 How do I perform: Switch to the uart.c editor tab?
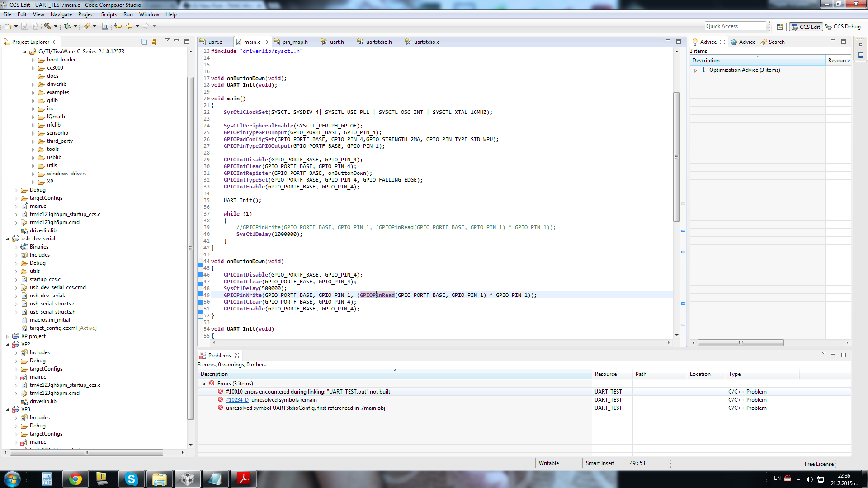pyautogui.click(x=215, y=42)
